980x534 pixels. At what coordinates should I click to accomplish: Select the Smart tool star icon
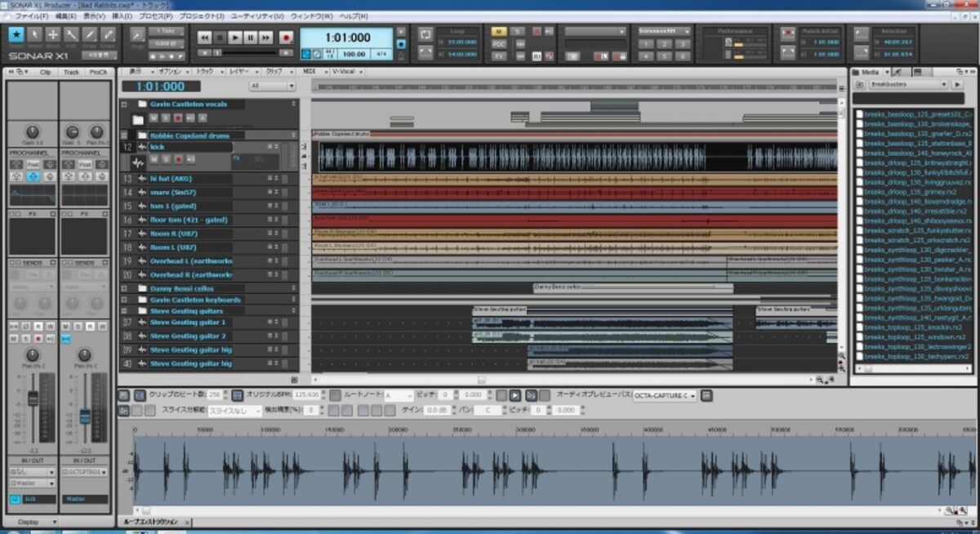click(x=16, y=34)
